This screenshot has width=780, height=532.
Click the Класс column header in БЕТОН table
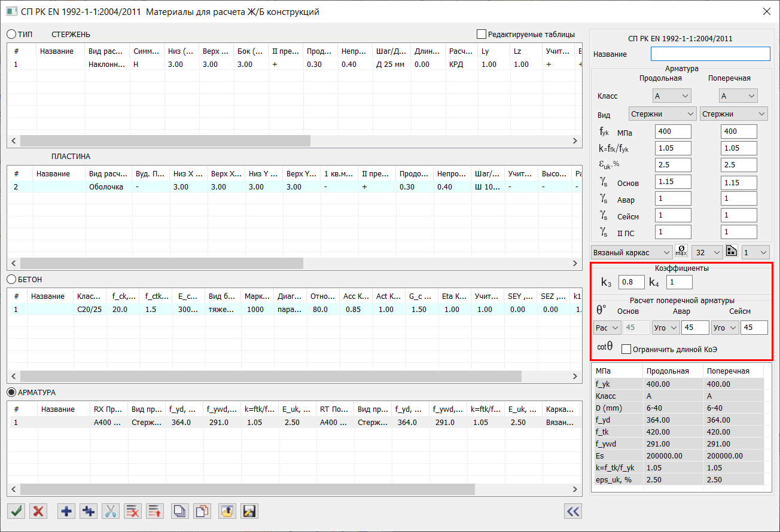89,296
